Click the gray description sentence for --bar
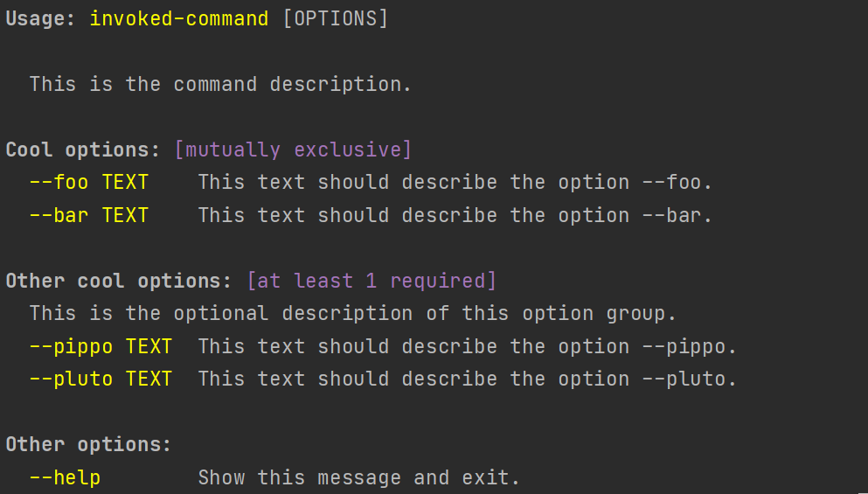Image resolution: width=868 pixels, height=494 pixels. [455, 216]
